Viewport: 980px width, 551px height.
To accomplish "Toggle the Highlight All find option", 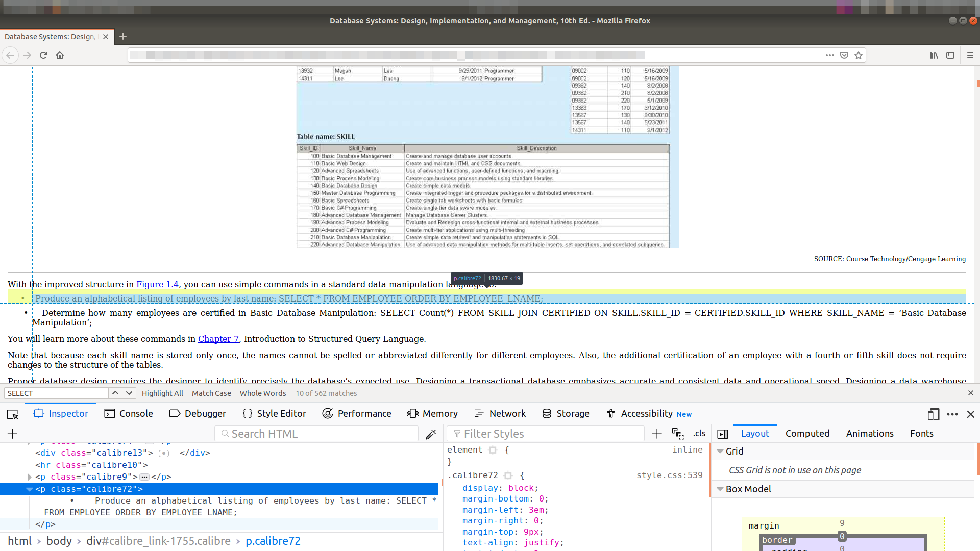I will point(162,393).
